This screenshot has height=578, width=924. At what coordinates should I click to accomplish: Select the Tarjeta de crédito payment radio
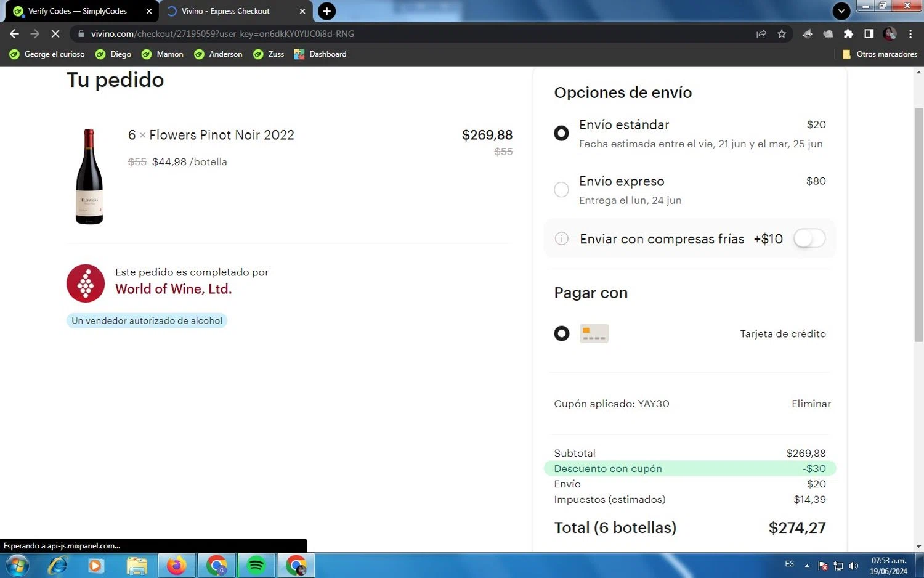[x=562, y=333]
